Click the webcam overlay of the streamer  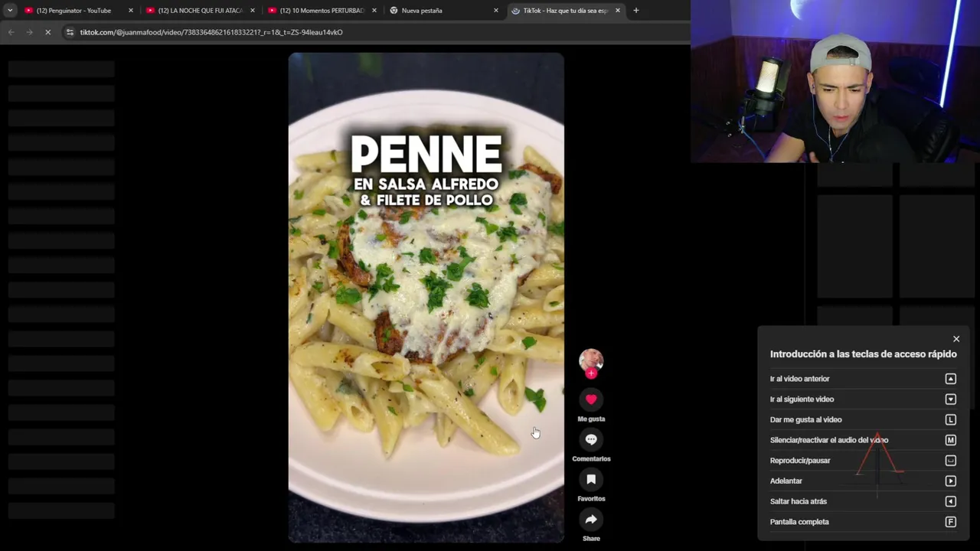(835, 81)
